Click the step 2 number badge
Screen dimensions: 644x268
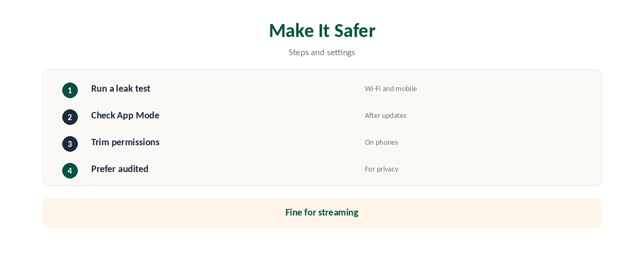[x=70, y=117]
